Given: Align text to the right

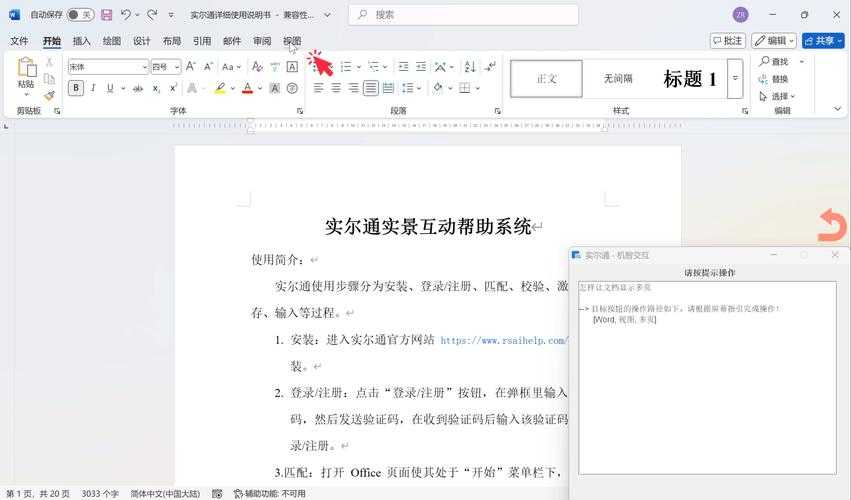Looking at the screenshot, I should click(353, 88).
